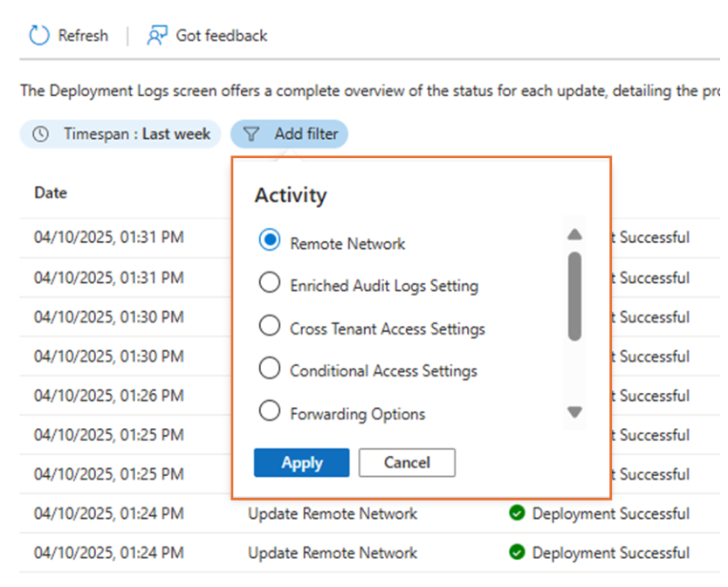Screen dimensions: 728x587
Task: Click the Add filter funnel icon
Action: (x=251, y=134)
